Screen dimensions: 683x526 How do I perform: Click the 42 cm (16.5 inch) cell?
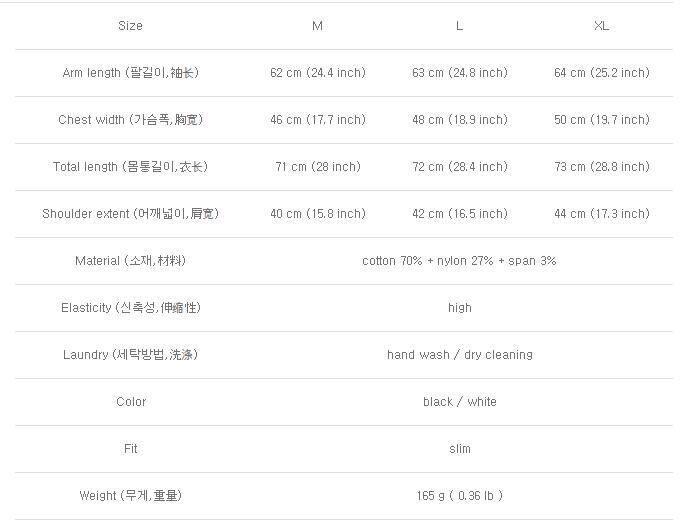point(459,214)
